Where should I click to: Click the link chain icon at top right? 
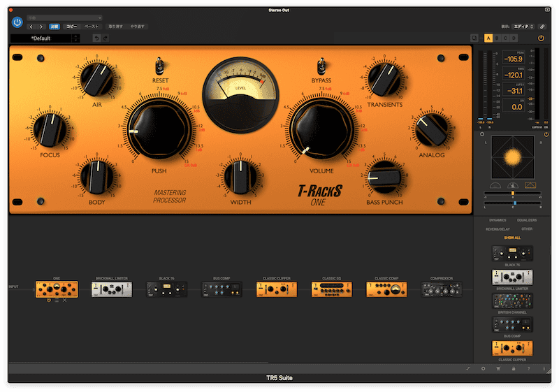[x=542, y=27]
